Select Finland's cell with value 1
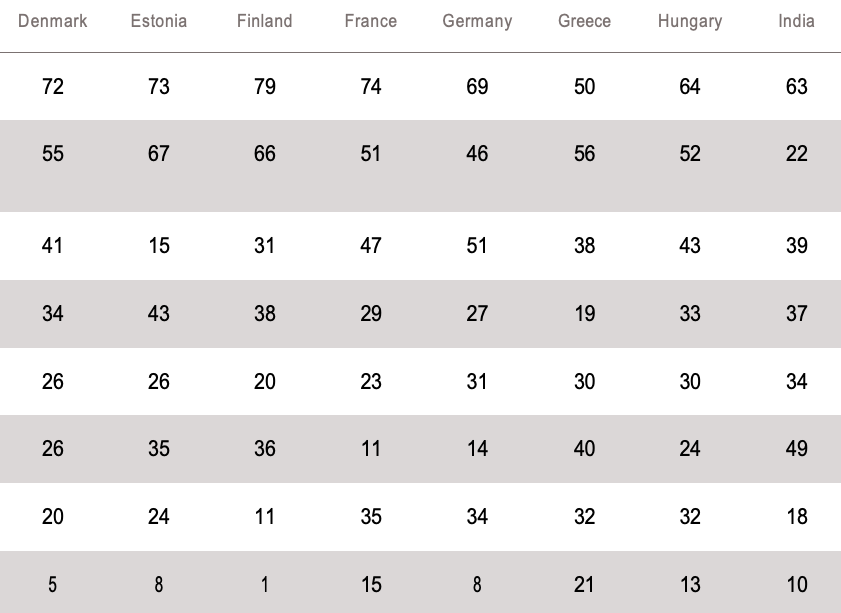Screen dimensions: 841x613 click(x=265, y=585)
